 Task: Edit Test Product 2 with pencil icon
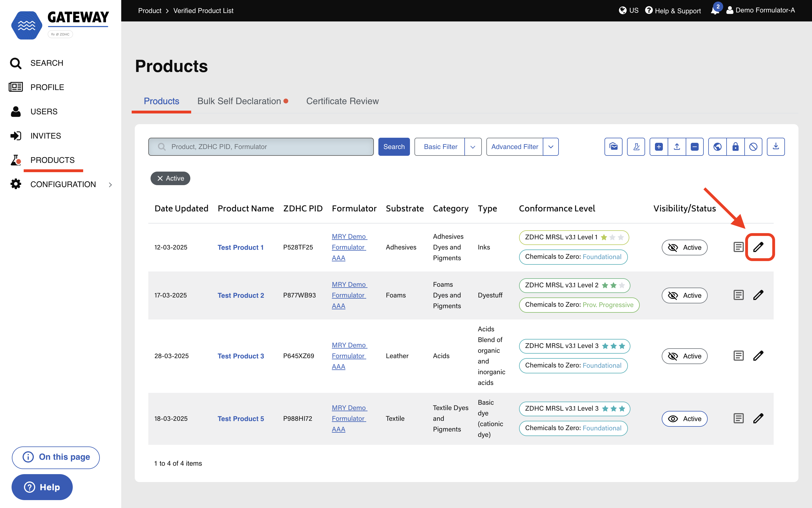758,295
